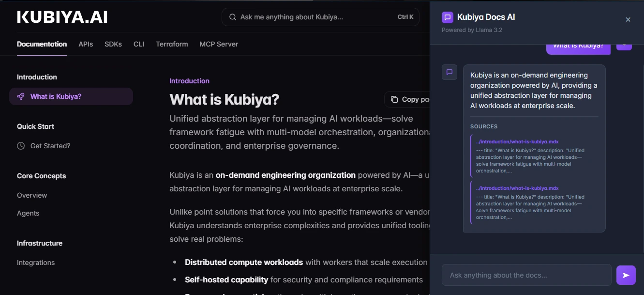
Task: Click 'Distributed compute workloads' bullet text
Action: 244,262
